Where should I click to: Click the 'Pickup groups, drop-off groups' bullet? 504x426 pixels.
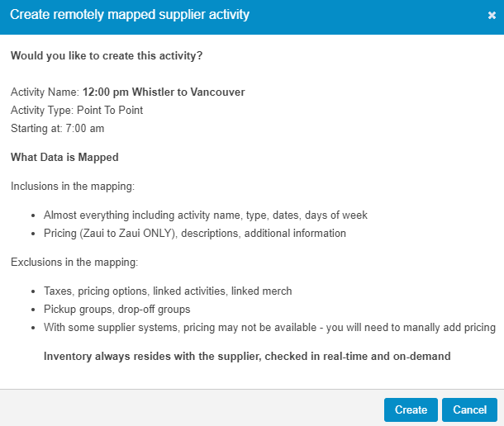point(117,310)
